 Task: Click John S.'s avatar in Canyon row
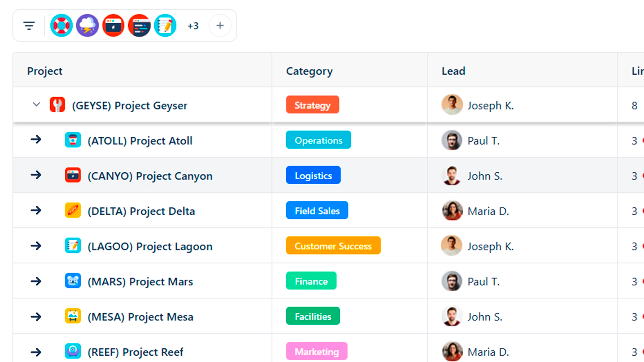(x=452, y=175)
